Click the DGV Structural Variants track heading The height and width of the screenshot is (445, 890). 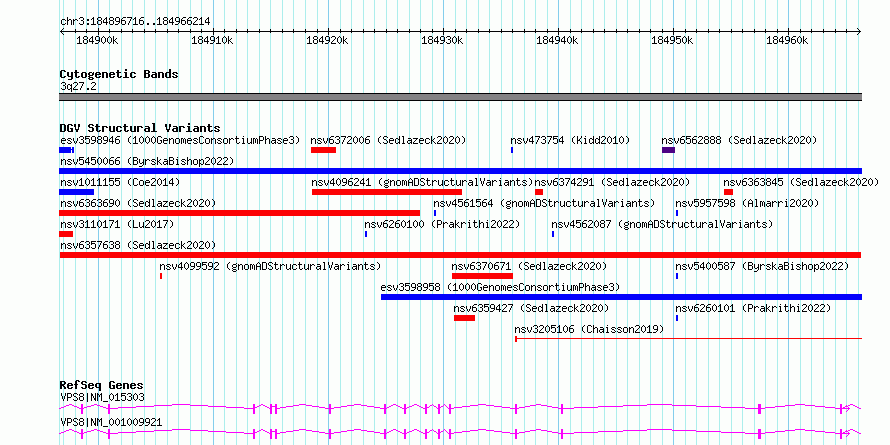coord(140,128)
